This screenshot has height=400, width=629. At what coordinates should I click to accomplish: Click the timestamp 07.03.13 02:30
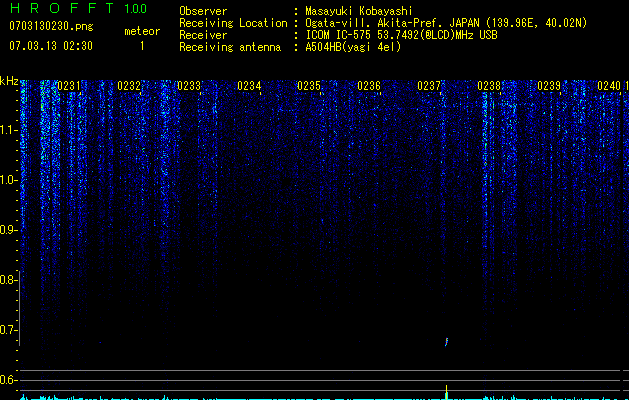[x=51, y=46]
